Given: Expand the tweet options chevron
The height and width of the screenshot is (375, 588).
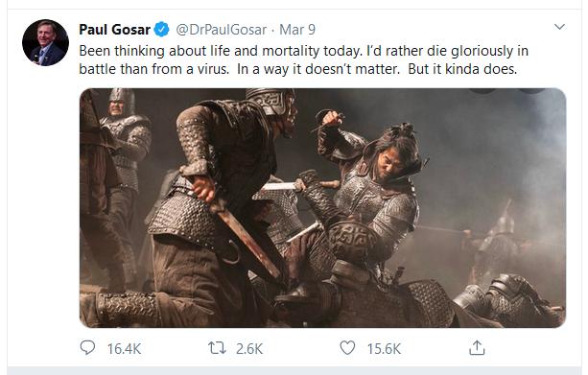Looking at the screenshot, I should (x=559, y=27).
